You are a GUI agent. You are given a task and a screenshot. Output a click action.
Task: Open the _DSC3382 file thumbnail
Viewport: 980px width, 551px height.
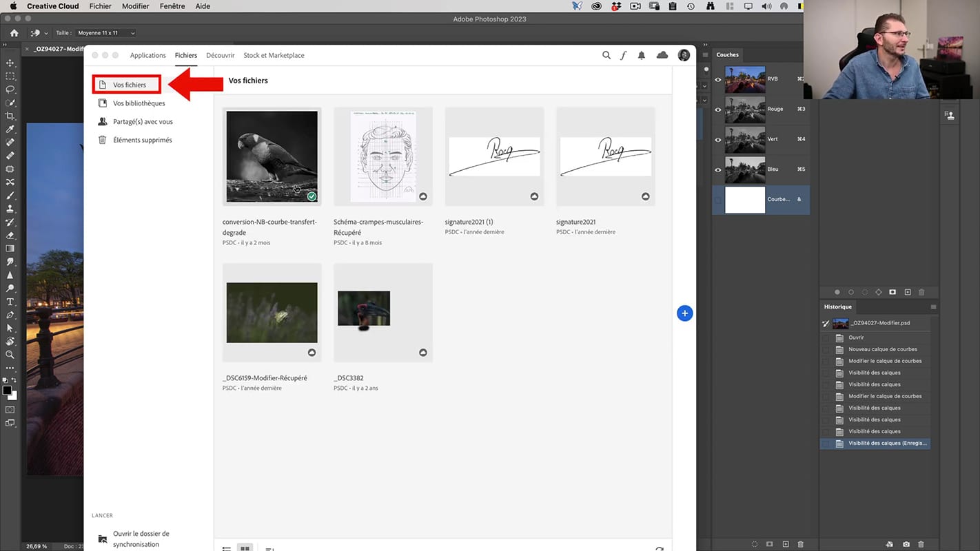(x=383, y=313)
